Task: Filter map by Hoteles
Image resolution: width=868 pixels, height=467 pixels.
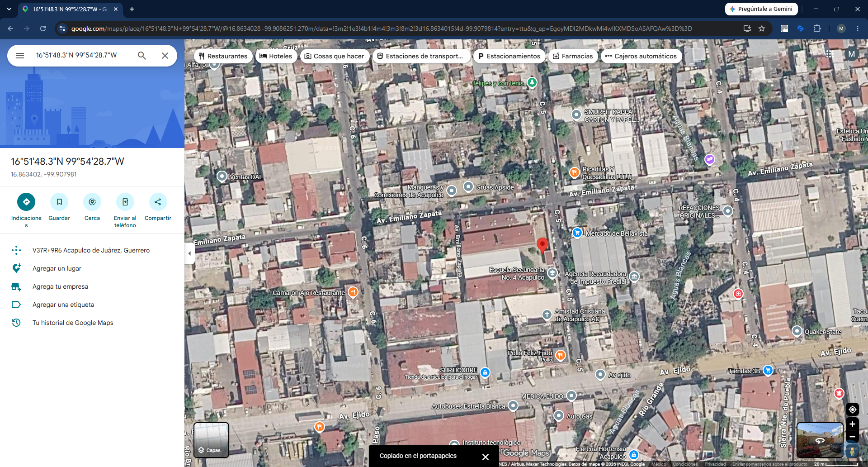Action: (276, 56)
